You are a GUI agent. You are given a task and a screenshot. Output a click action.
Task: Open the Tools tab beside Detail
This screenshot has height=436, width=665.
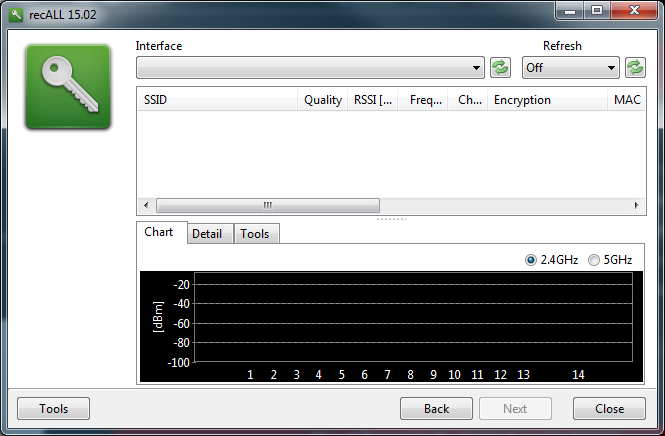click(x=256, y=234)
